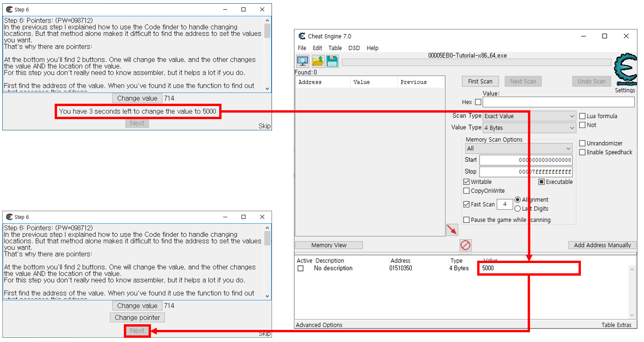Click the lower Step 6 text scrollbar
Image resolution: width=644 pixels, height=342 pixels.
coord(267,262)
